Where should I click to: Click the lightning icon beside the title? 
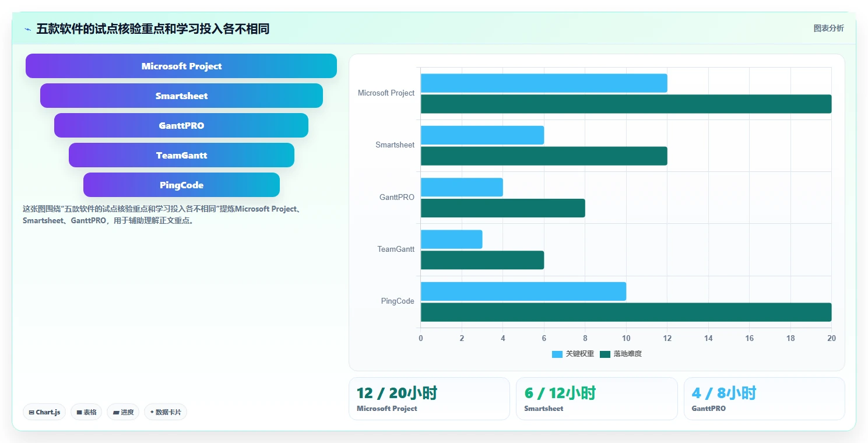[x=27, y=29]
